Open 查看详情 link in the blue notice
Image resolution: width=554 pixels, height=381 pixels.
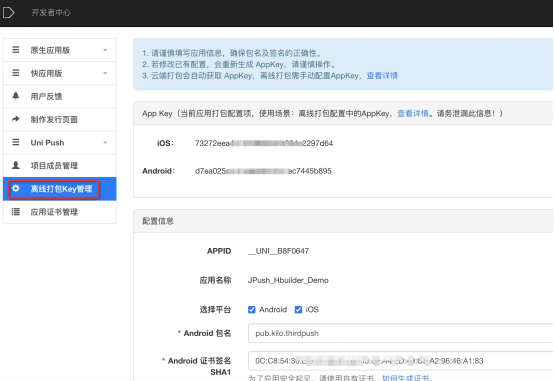(382, 76)
